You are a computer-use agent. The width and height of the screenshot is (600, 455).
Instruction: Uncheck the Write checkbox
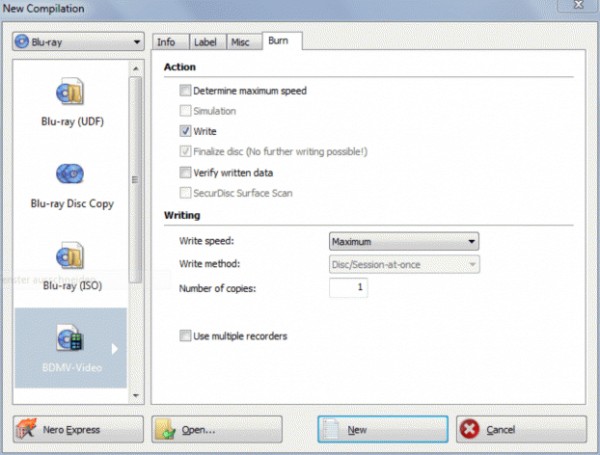pyautogui.click(x=185, y=131)
